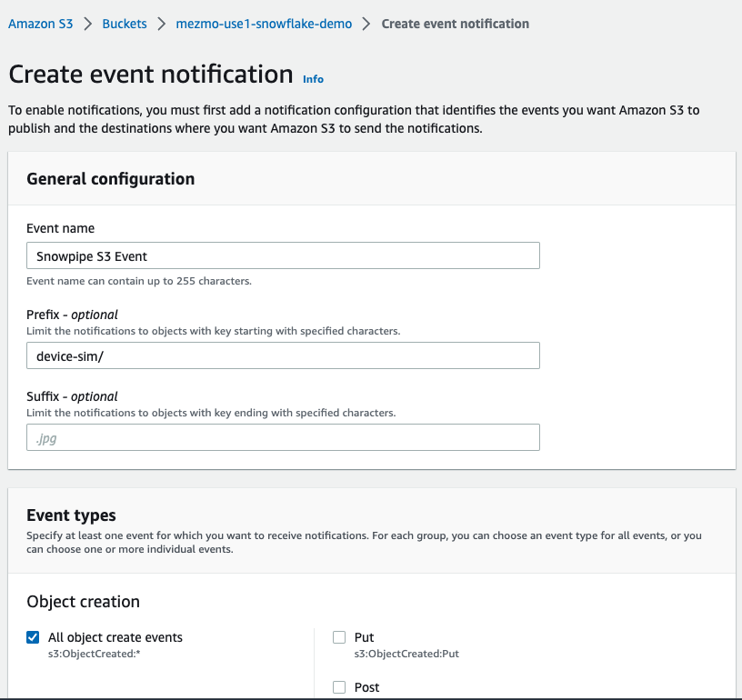Tick the Post event checkbox
Screen dimensions: 742x700
click(x=339, y=687)
